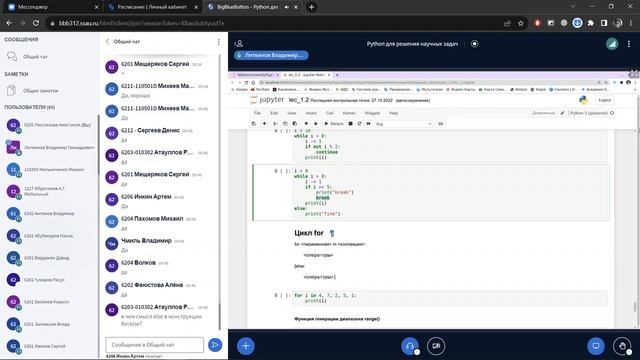Mute audio on the BigBlueButton tab

pyautogui.click(x=286, y=7)
